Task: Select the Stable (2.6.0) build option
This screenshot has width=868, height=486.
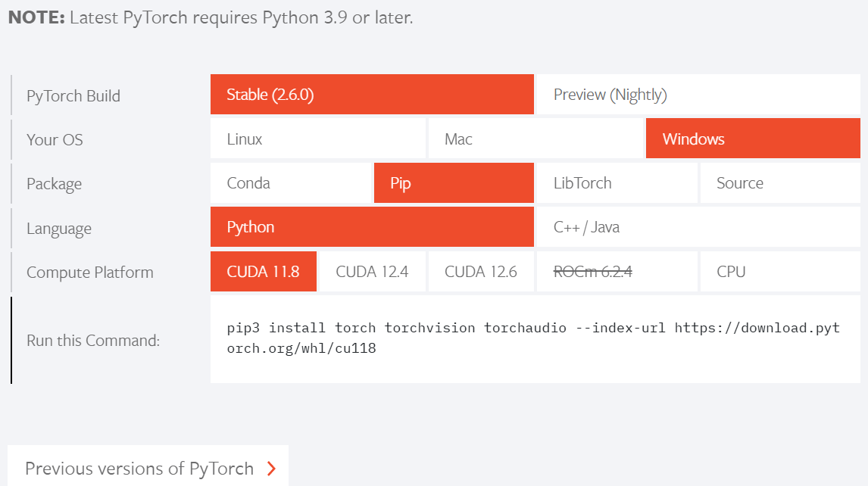Action: pos(372,95)
